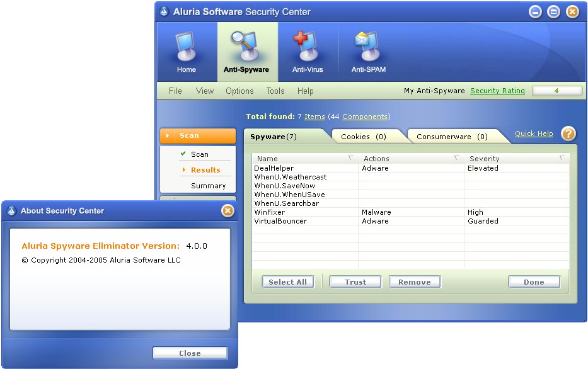
Task: Sort the list by the Severity column arrow
Action: pyautogui.click(x=562, y=158)
